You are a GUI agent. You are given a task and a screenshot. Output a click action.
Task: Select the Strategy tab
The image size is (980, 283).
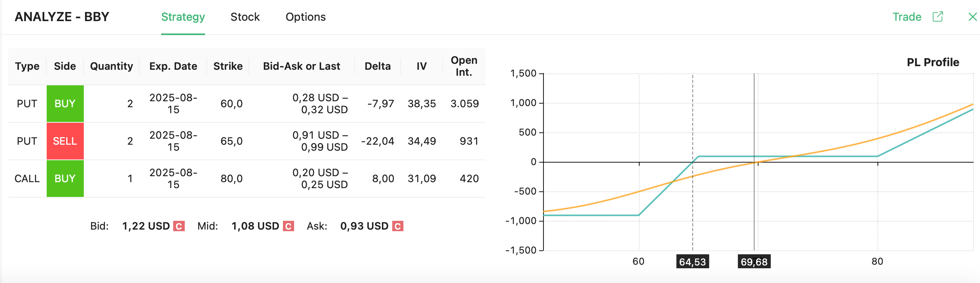pos(183,17)
